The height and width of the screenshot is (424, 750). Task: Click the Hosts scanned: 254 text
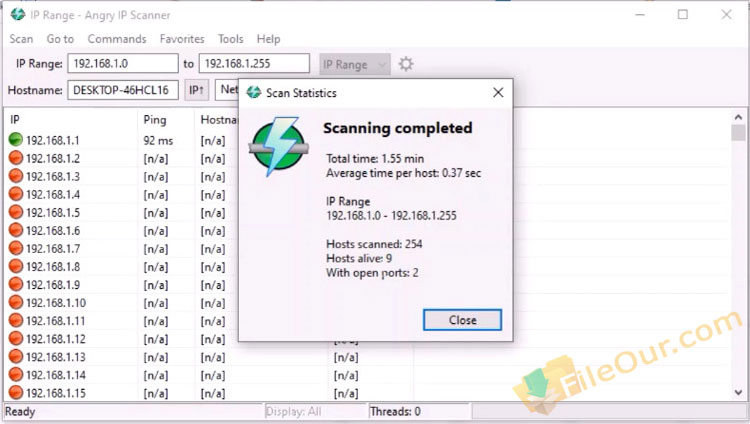pyautogui.click(x=374, y=244)
